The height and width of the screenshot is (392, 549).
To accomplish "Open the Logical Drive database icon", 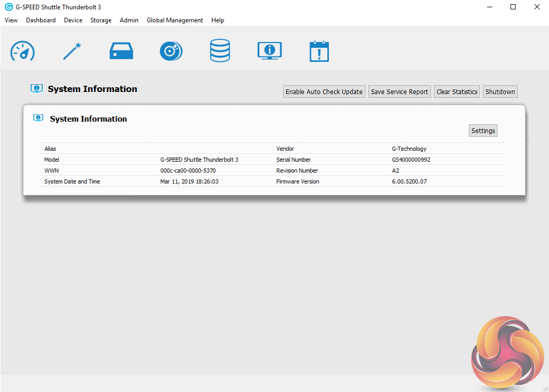I will (220, 51).
